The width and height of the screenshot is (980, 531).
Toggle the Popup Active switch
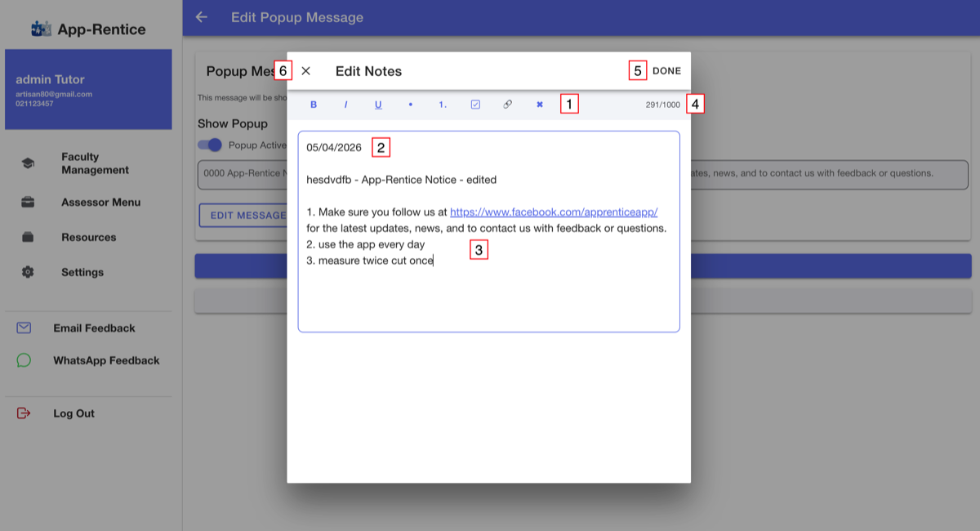(x=210, y=145)
